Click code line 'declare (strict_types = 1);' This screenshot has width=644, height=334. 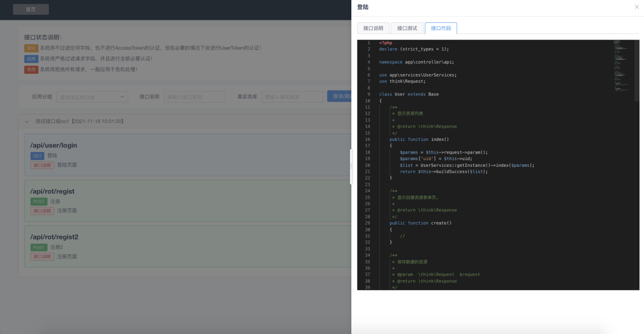click(x=414, y=49)
